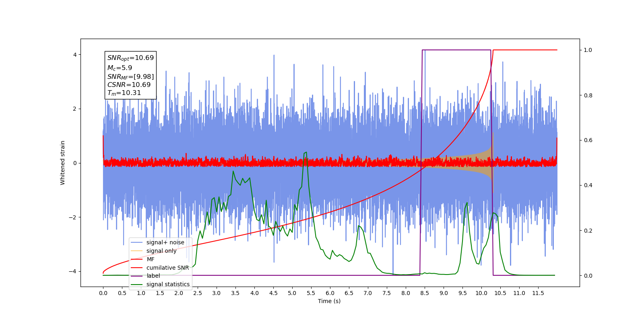Click the 1.0 tick on right axis

(588, 50)
